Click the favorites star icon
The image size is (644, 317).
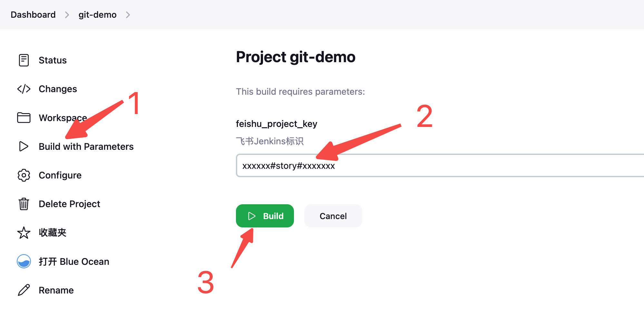click(24, 233)
